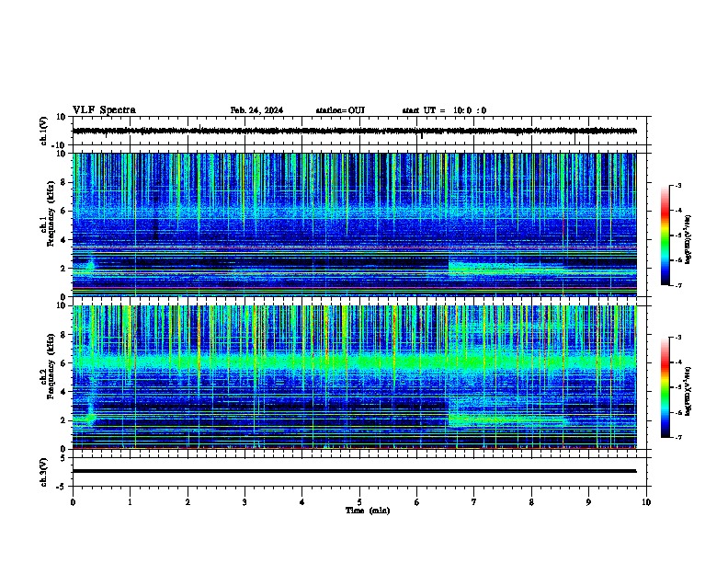Click the "VLF Spectra" plot title
The height and width of the screenshot is (563, 728).
pos(104,110)
